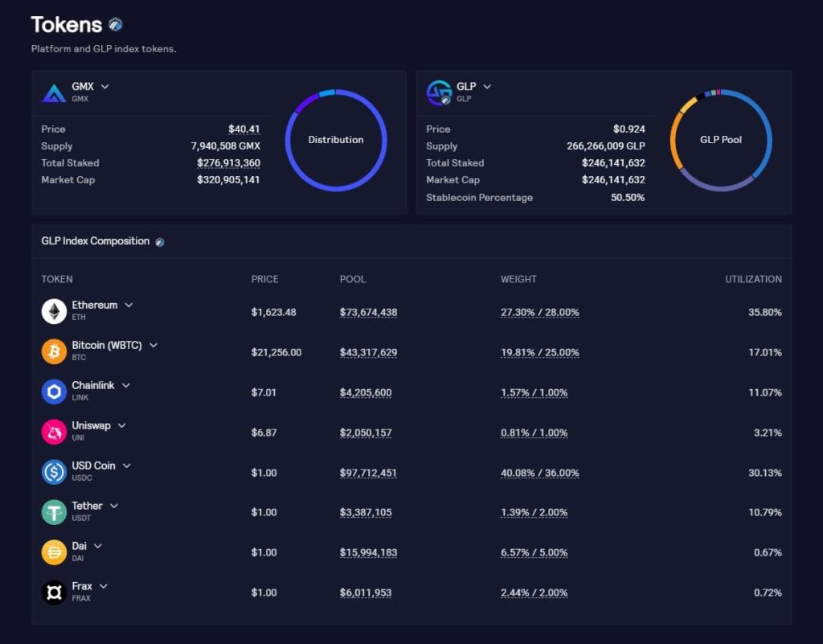Click the GLP Pool donut chart label

coord(721,140)
